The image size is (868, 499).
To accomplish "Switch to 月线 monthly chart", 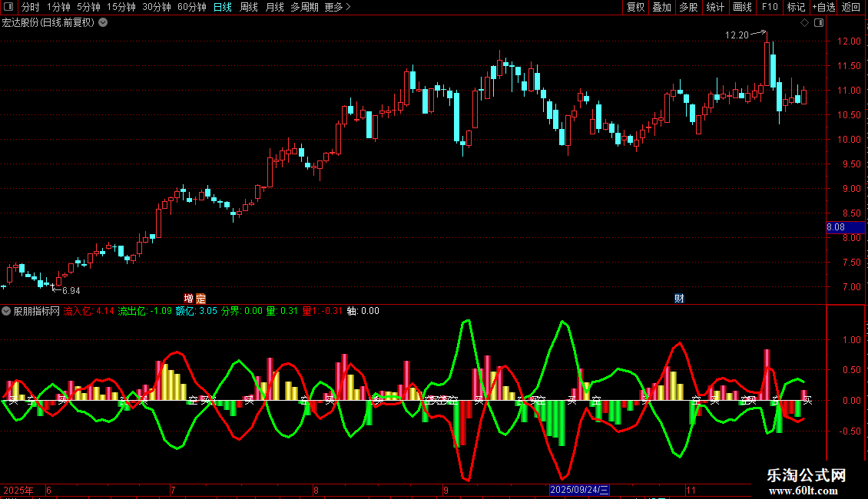I will pos(274,7).
